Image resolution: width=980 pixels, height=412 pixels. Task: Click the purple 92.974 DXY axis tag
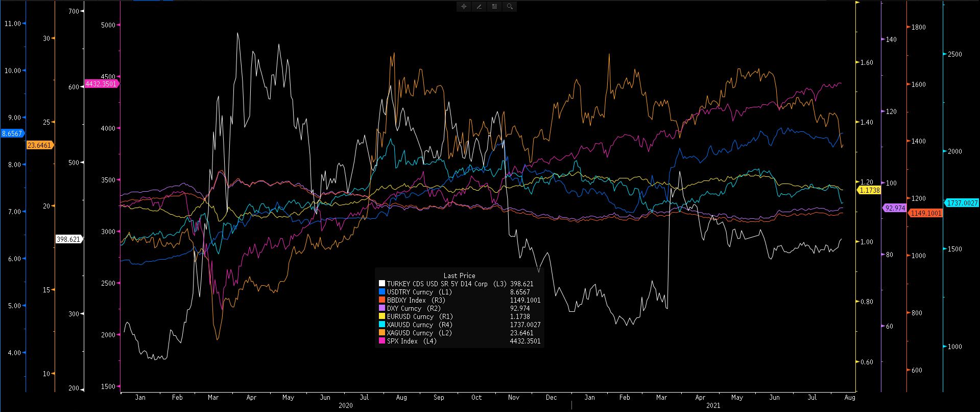pos(895,208)
